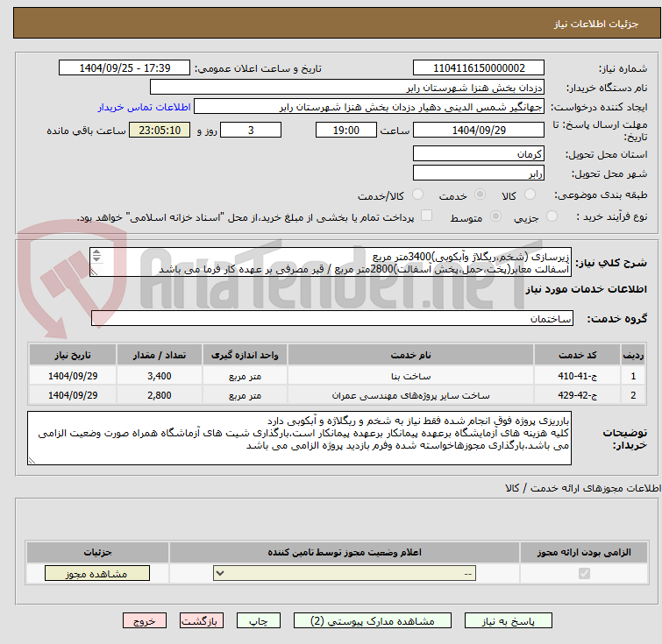Screen dimensions: 662x644
Task: Select the متوسط purchase type radio
Action: tap(495, 216)
